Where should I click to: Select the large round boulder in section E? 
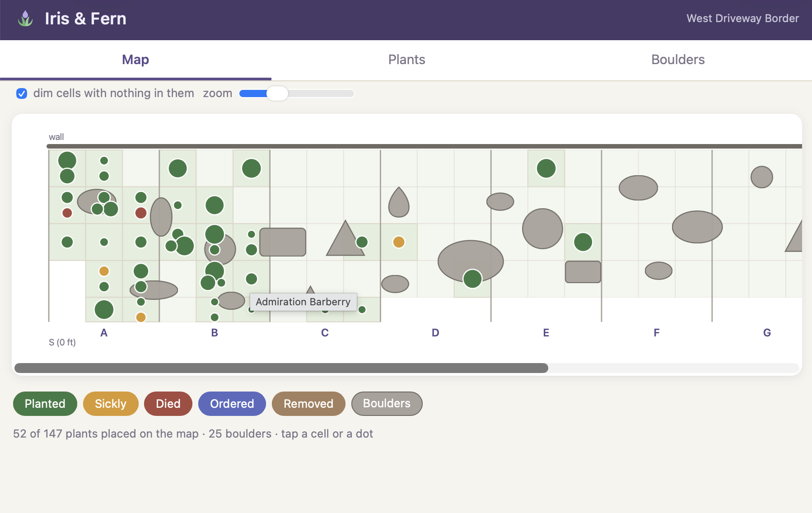542,229
